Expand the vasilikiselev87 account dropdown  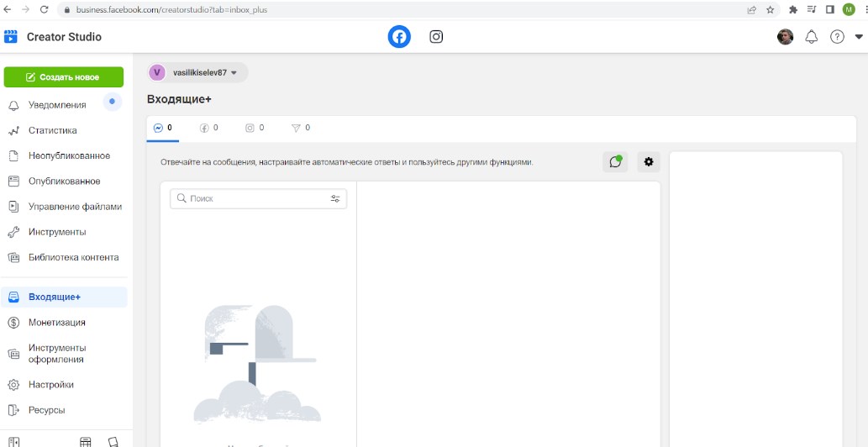[x=197, y=73]
